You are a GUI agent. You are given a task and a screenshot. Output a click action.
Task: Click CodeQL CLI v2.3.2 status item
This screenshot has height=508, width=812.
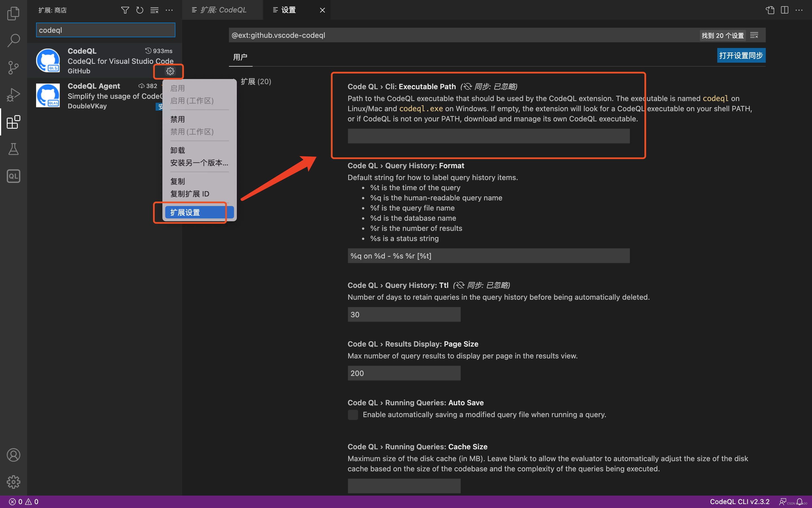(740, 502)
